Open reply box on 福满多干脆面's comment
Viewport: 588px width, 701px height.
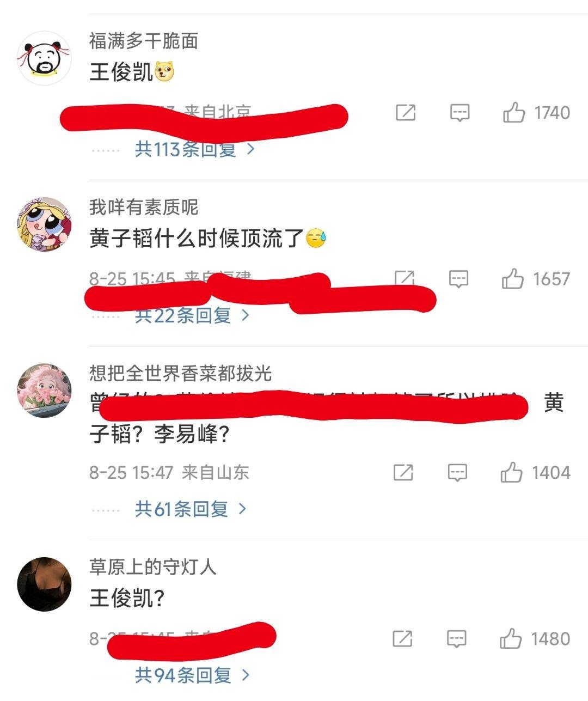pos(460,113)
